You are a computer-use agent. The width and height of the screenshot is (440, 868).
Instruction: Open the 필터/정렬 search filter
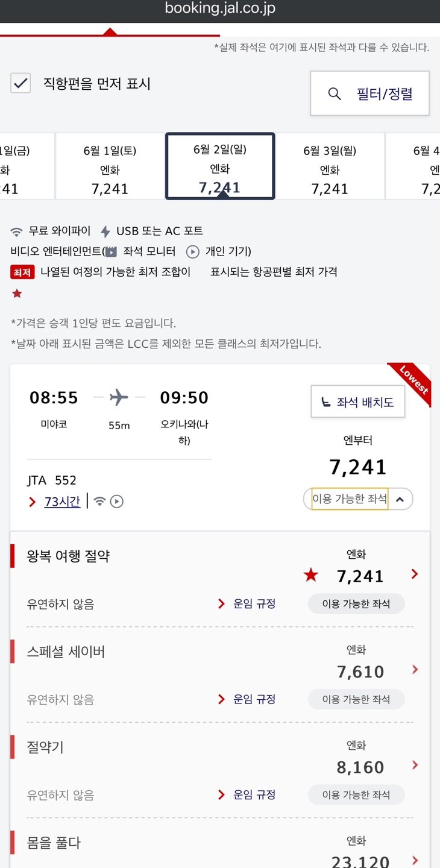tap(369, 93)
